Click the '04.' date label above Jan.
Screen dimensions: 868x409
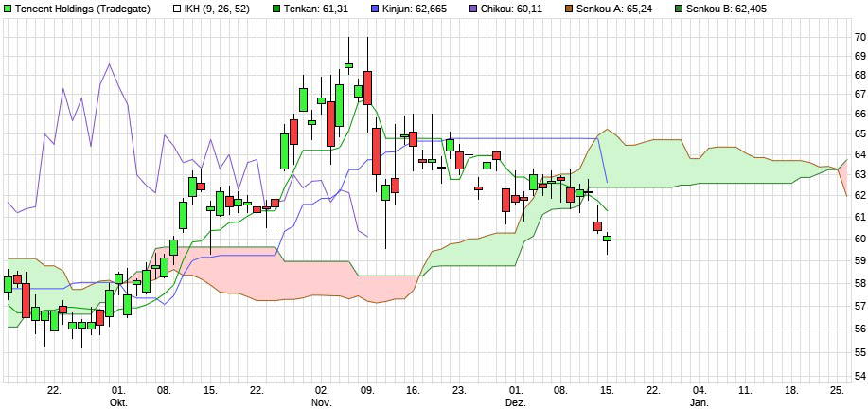(700, 391)
